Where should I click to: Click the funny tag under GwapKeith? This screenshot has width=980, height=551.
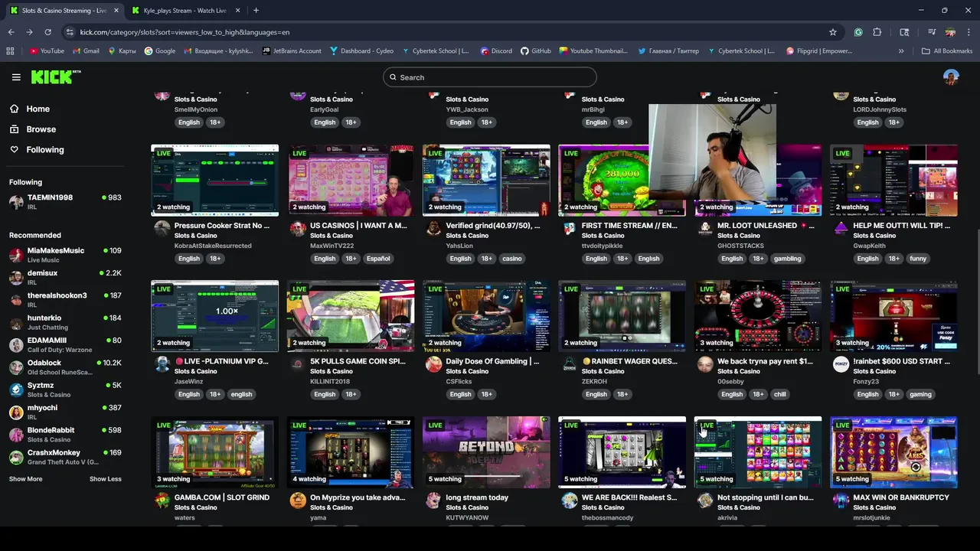[918, 259]
